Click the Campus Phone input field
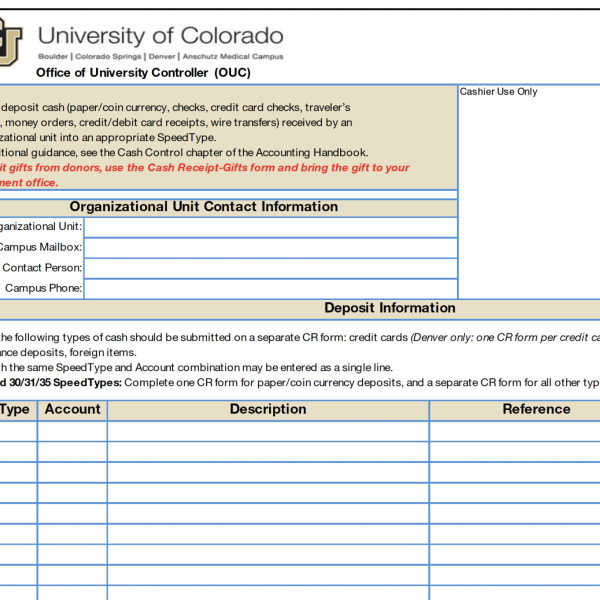The width and height of the screenshot is (600, 600). point(271,289)
